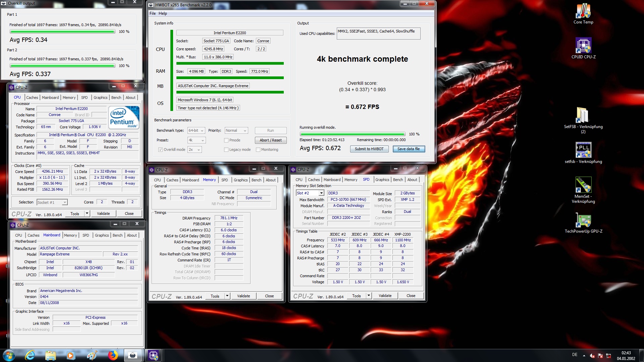Click the Used CPU capabilities text box
The width and height of the screenshot is (644, 362).
point(378,34)
